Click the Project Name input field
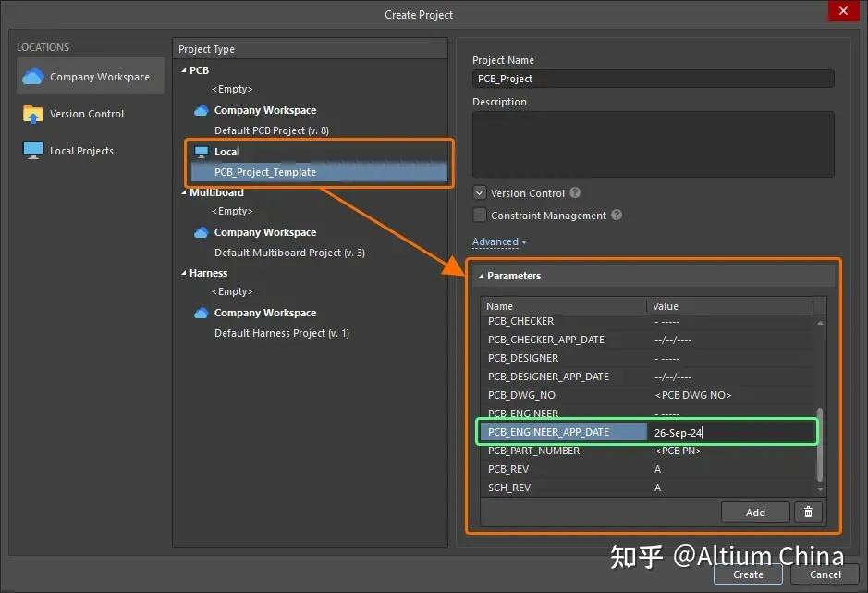The image size is (868, 593). (x=654, y=79)
